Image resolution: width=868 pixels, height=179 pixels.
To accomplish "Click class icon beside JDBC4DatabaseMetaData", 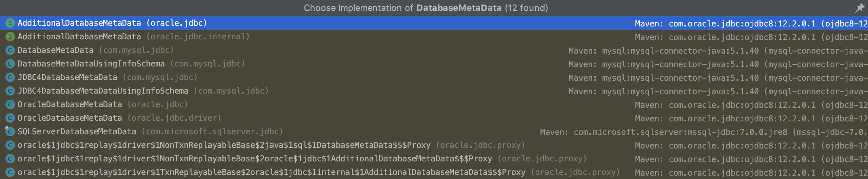I will [10, 77].
